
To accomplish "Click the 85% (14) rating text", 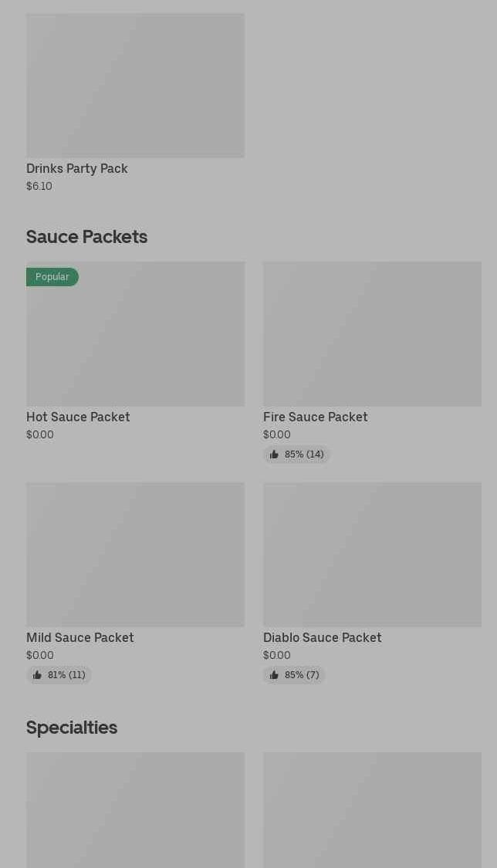I will [304, 454].
